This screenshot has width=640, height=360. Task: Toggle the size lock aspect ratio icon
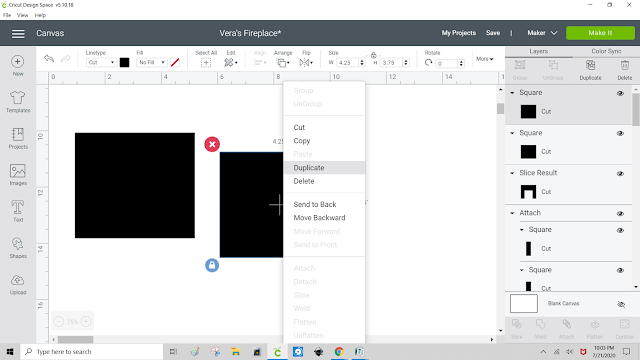[x=373, y=55]
